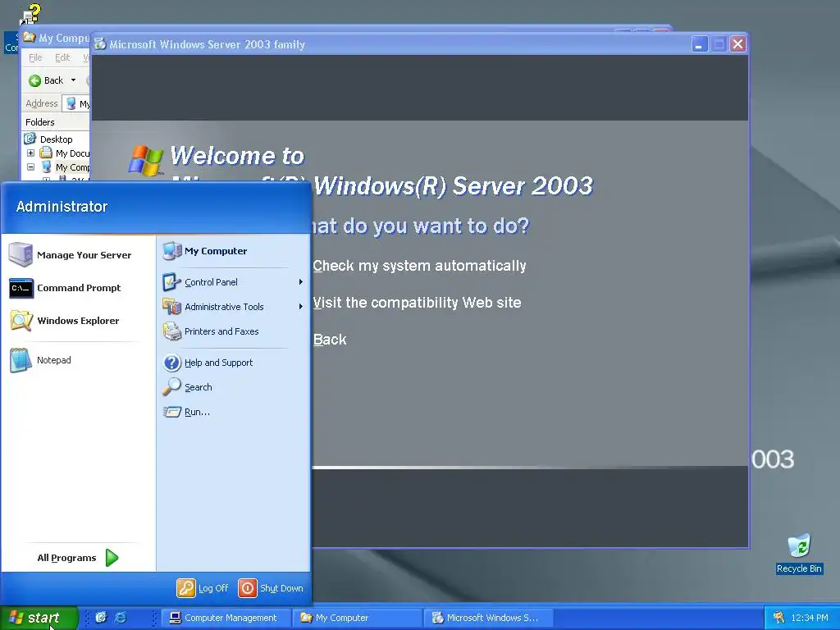
Task: Click the Back link in welcome window
Action: (x=330, y=340)
